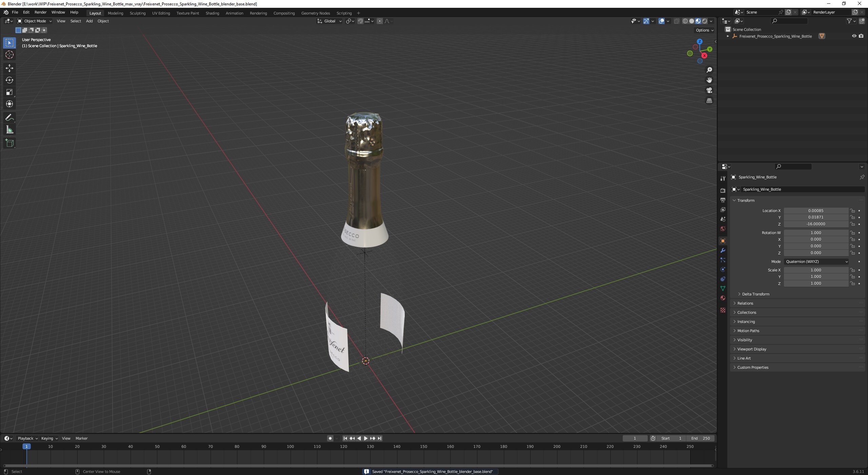This screenshot has height=475, width=868.
Task: Open the File menu
Action: [x=15, y=12]
